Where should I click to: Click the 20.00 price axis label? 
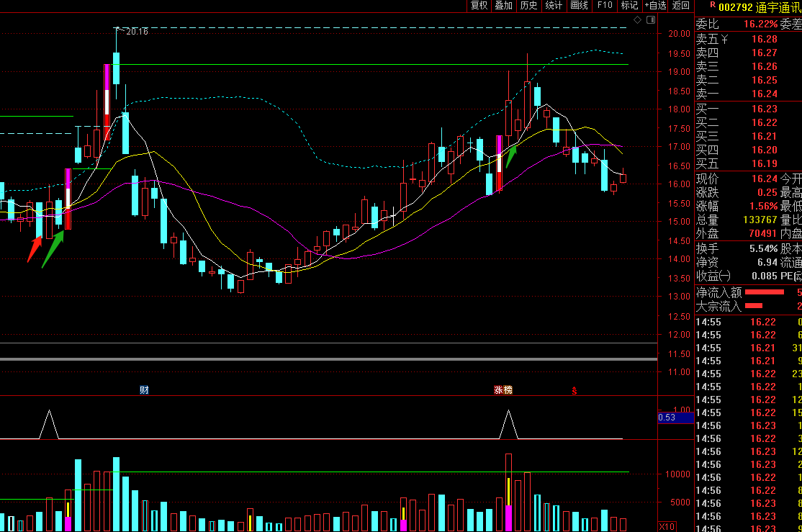(x=679, y=34)
